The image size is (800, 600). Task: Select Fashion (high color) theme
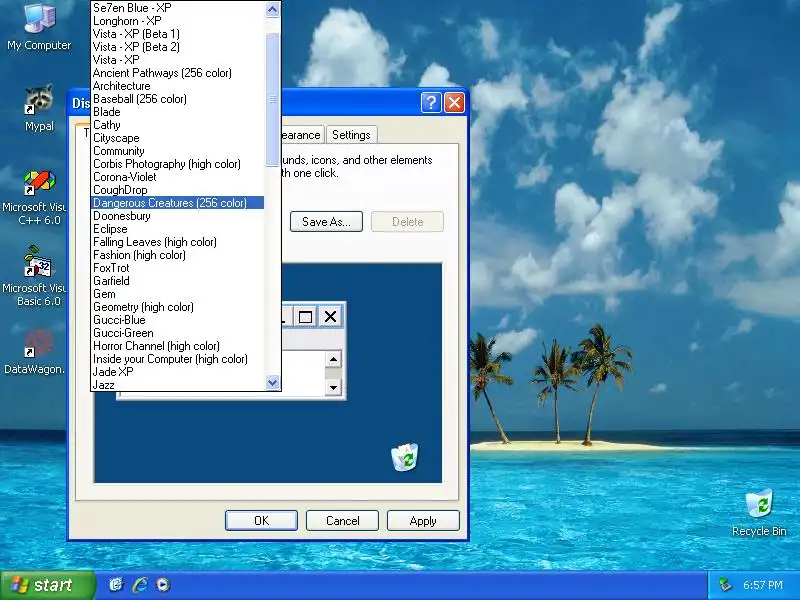[x=178, y=255]
